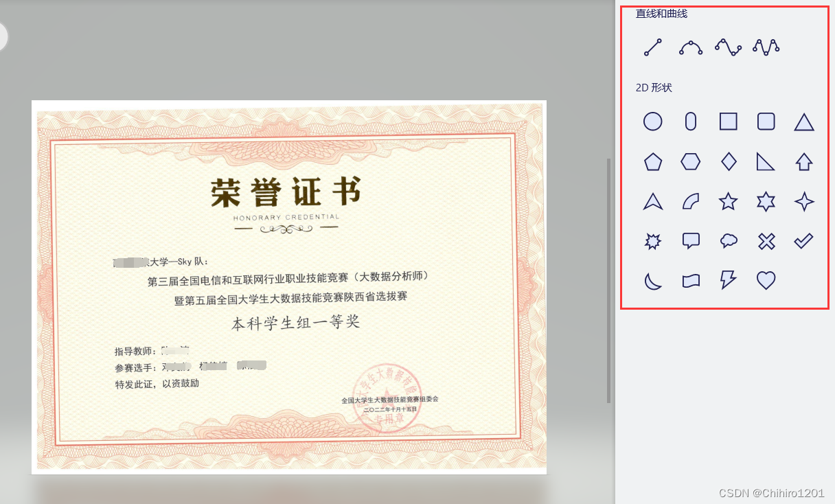Insert the diamond shape
Screen dimensions: 835x504
coord(729,162)
